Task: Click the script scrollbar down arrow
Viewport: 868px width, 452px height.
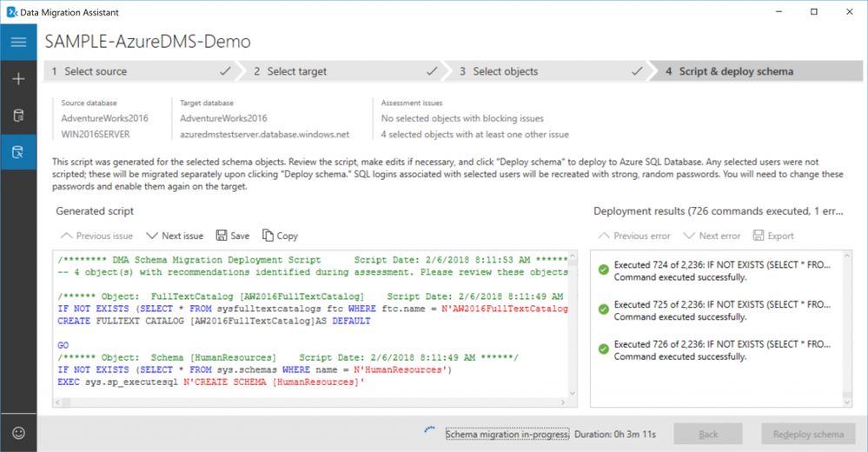Action: coord(573,393)
